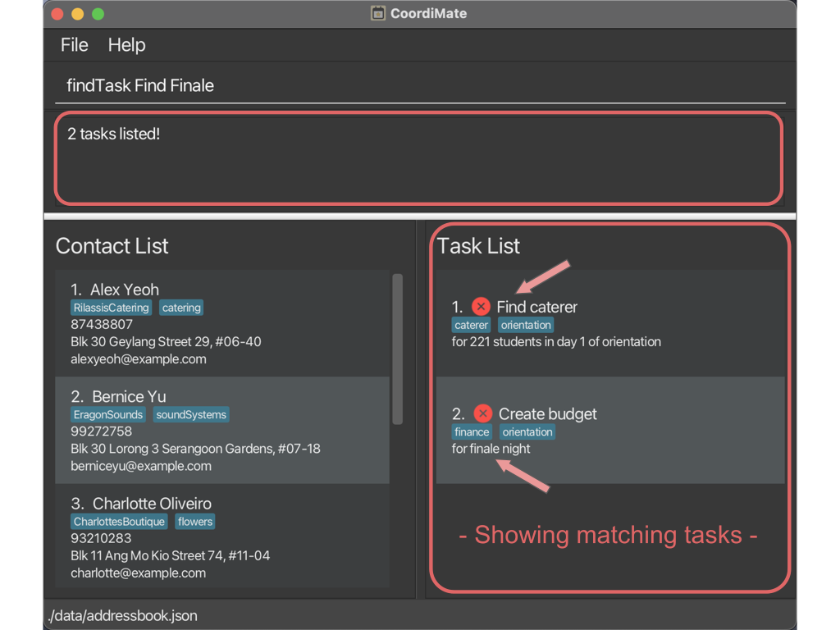Open the File menu
Image resolution: width=840 pixels, height=630 pixels.
click(x=74, y=45)
